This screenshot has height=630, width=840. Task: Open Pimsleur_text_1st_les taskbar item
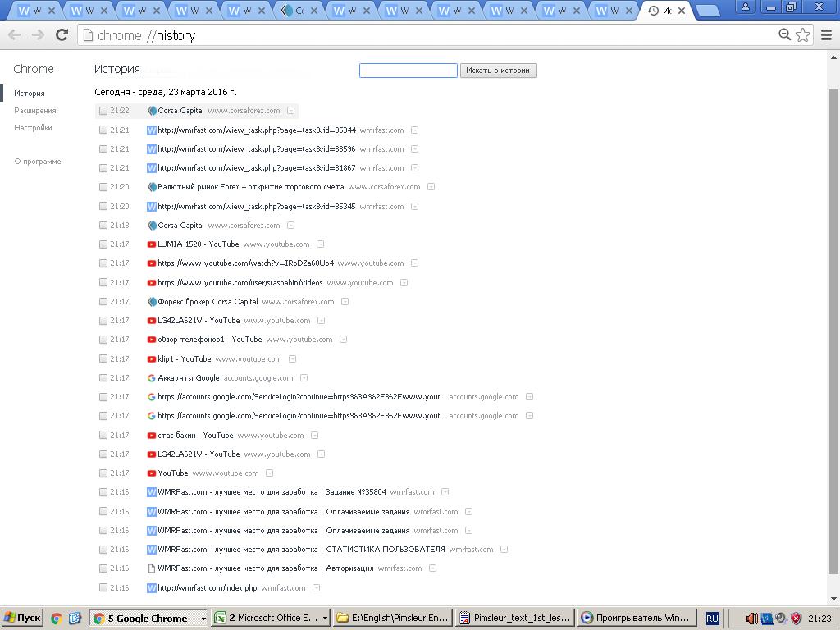[515, 619]
